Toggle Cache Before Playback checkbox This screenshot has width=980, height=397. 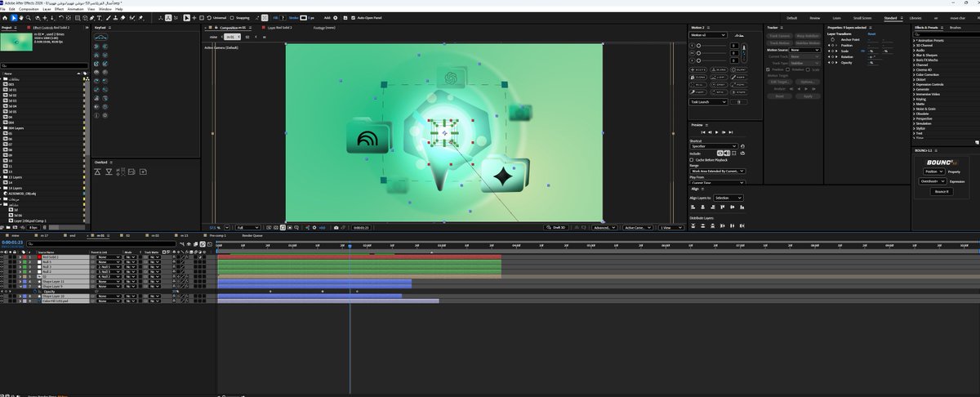click(x=693, y=159)
